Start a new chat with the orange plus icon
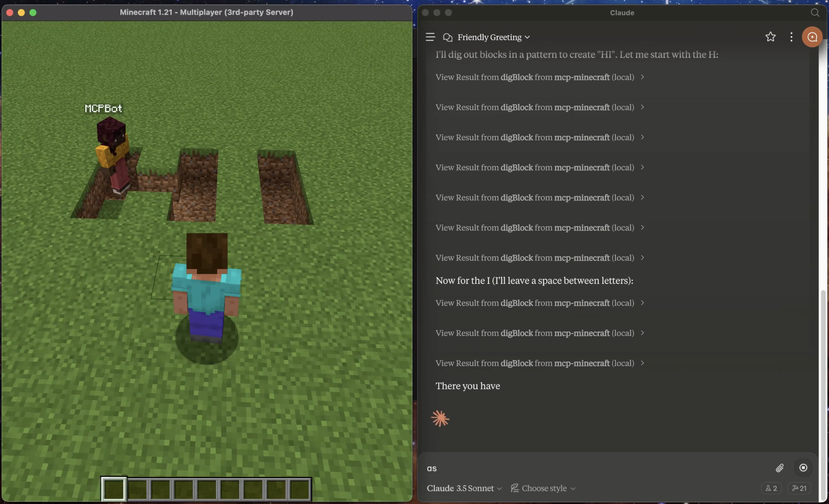Screen dimensions: 829x504 (812, 37)
